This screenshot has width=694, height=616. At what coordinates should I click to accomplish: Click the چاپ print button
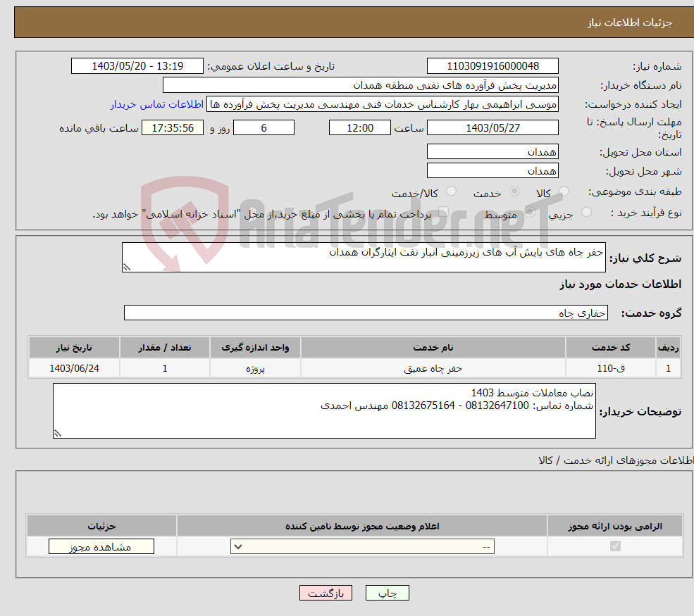(388, 593)
